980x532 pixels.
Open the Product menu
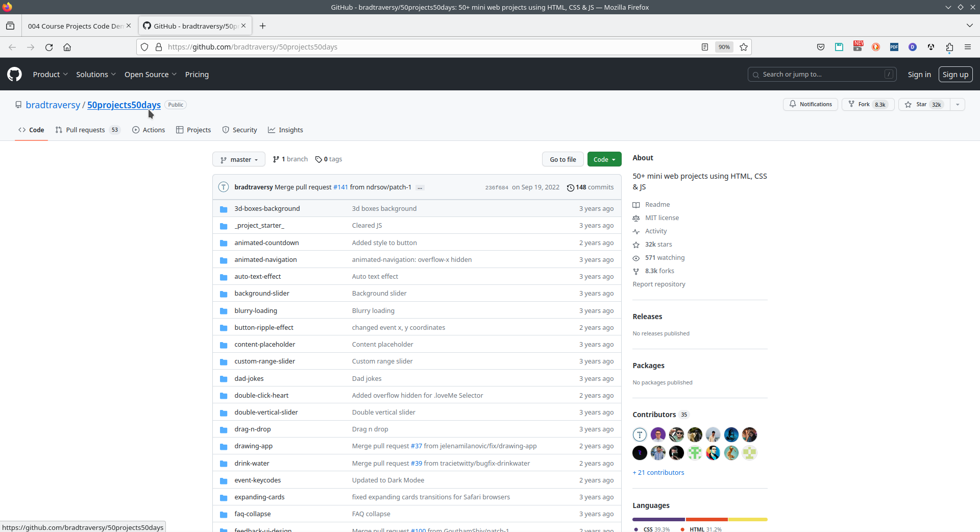pos(50,75)
